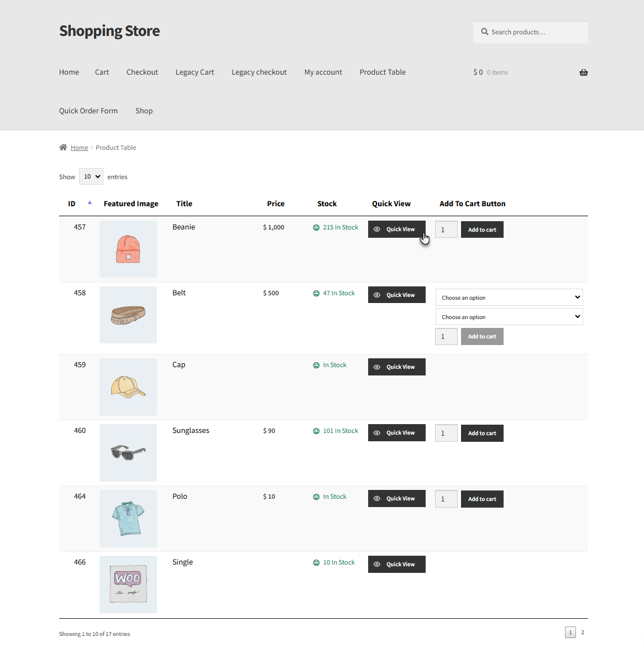Viewport: 644px width, 663px height.
Task: Go to page 2 of the table
Action: 582,633
